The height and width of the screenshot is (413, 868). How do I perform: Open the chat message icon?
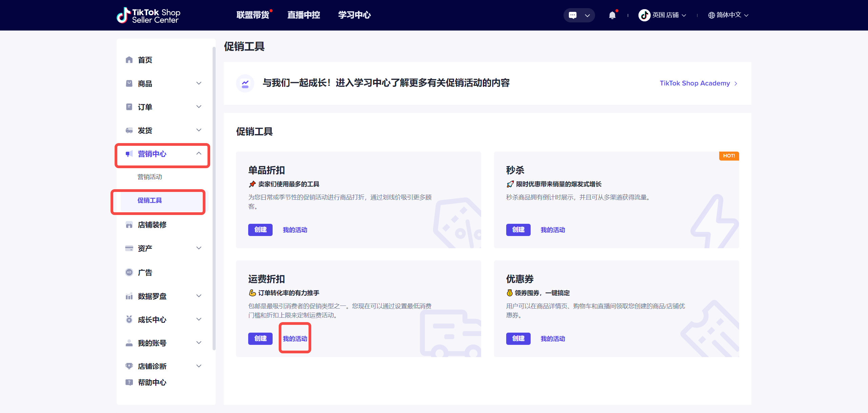click(x=573, y=15)
